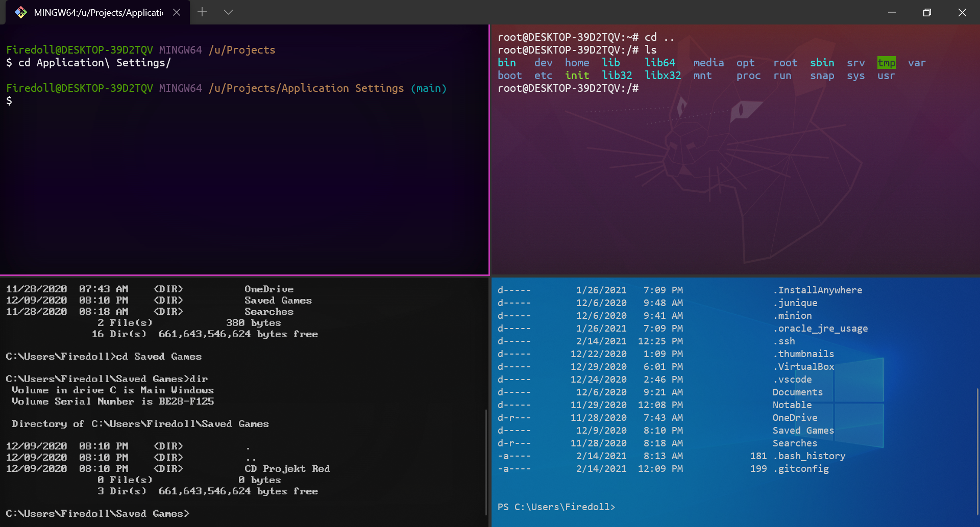Click the "2/14/2021 12:25 PM" timestamp of .ssh

click(x=629, y=341)
